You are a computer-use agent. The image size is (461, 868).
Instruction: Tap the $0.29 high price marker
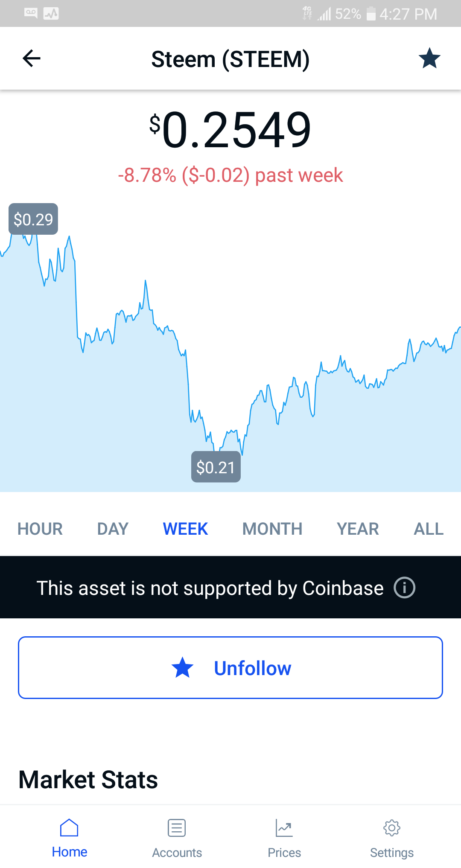(33, 219)
